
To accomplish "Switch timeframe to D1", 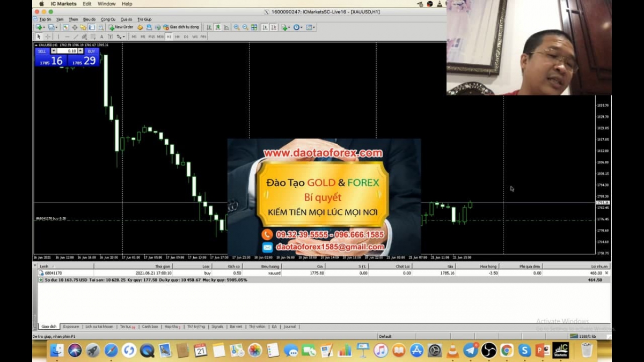I will tap(186, 36).
